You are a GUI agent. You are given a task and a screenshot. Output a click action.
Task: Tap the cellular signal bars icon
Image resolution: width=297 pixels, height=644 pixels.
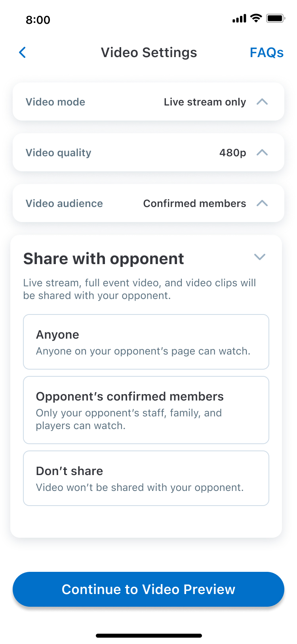click(x=239, y=19)
